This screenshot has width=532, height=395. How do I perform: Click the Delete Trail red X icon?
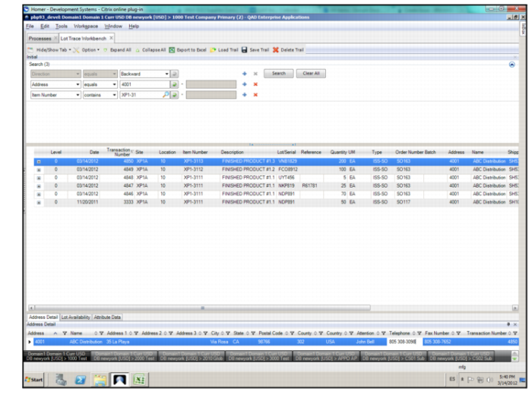(x=275, y=50)
